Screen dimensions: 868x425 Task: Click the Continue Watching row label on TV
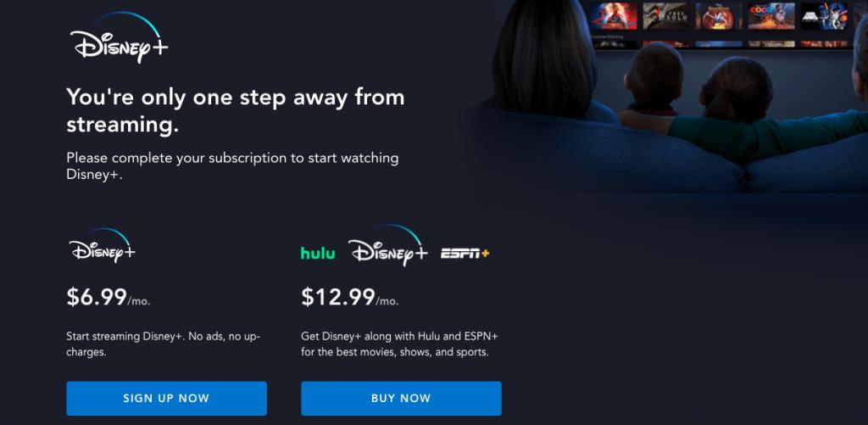(607, 36)
